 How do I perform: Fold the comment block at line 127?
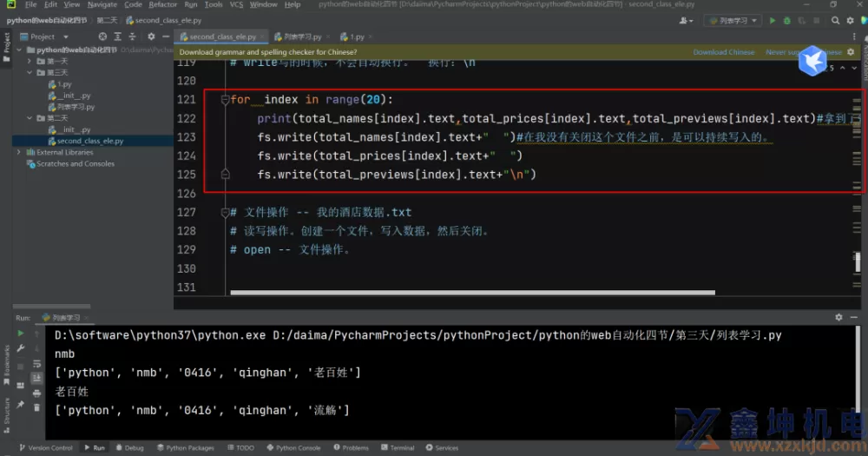(x=225, y=212)
